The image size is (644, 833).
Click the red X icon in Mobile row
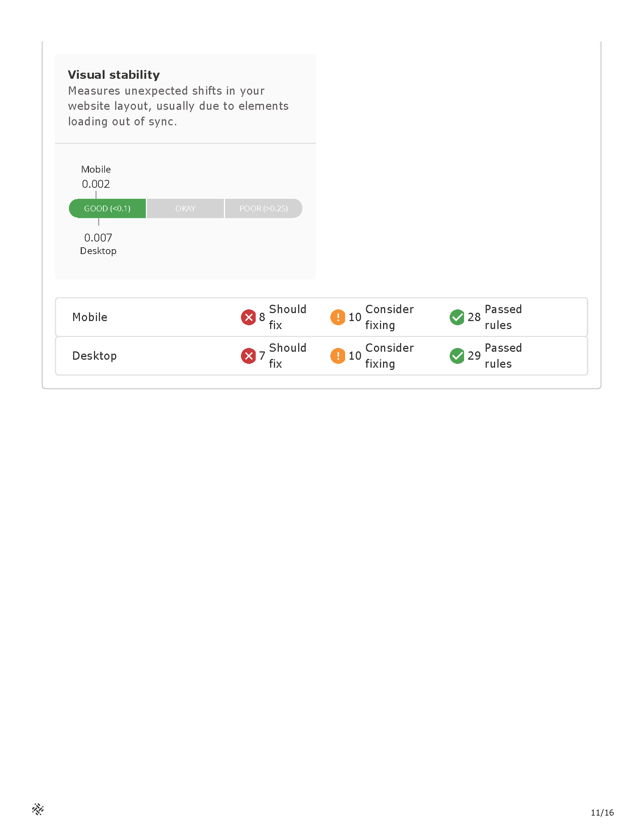point(249,317)
